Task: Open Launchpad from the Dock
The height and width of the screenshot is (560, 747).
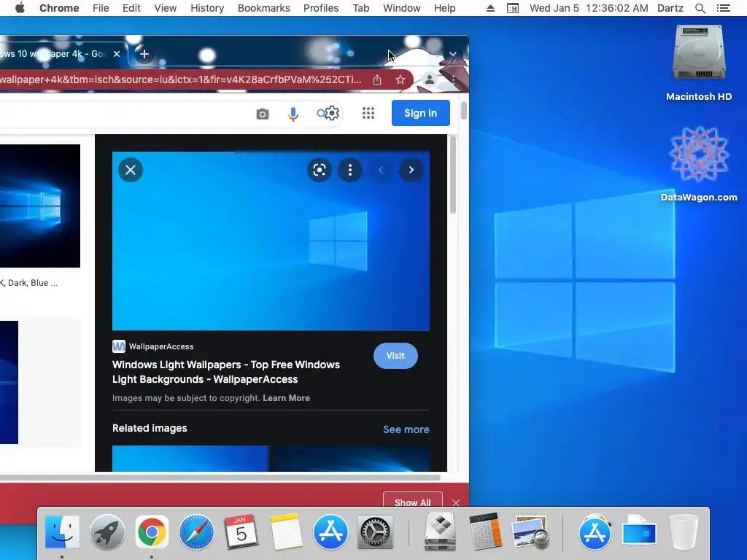Action: [x=107, y=532]
